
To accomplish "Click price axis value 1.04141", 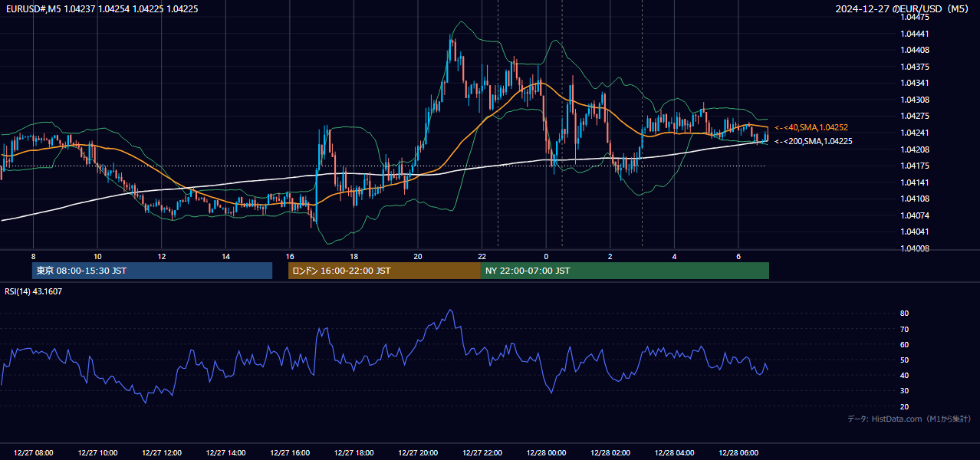I will (x=915, y=182).
